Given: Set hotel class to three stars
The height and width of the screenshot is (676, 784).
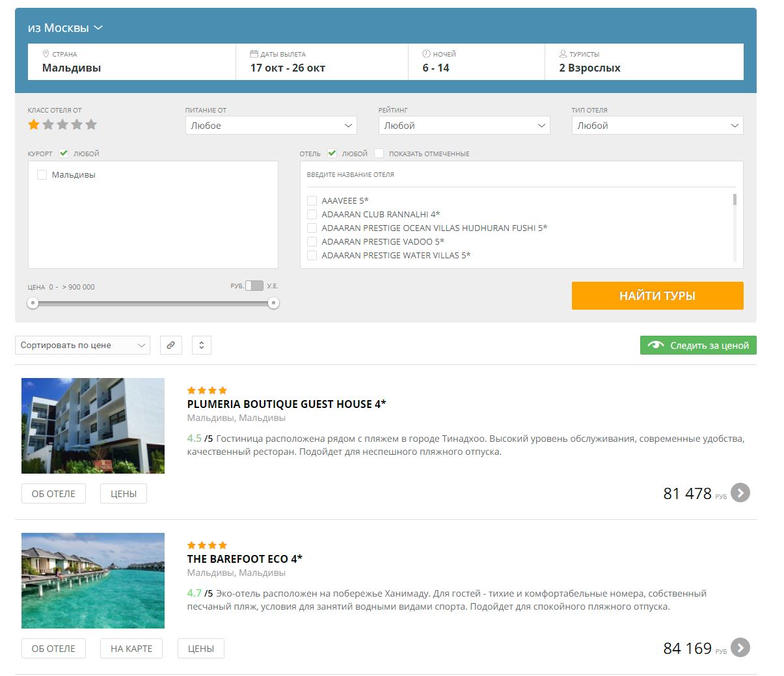Looking at the screenshot, I should (62, 124).
